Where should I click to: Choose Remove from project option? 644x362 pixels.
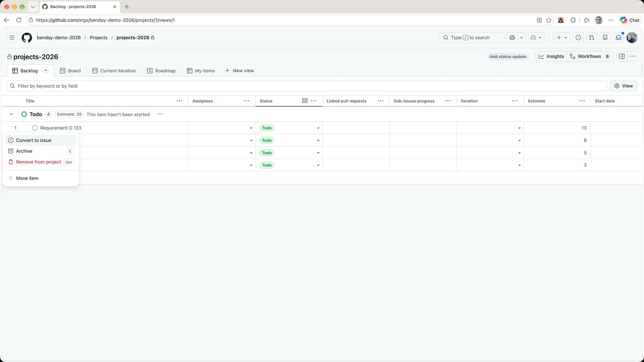(x=40, y=162)
